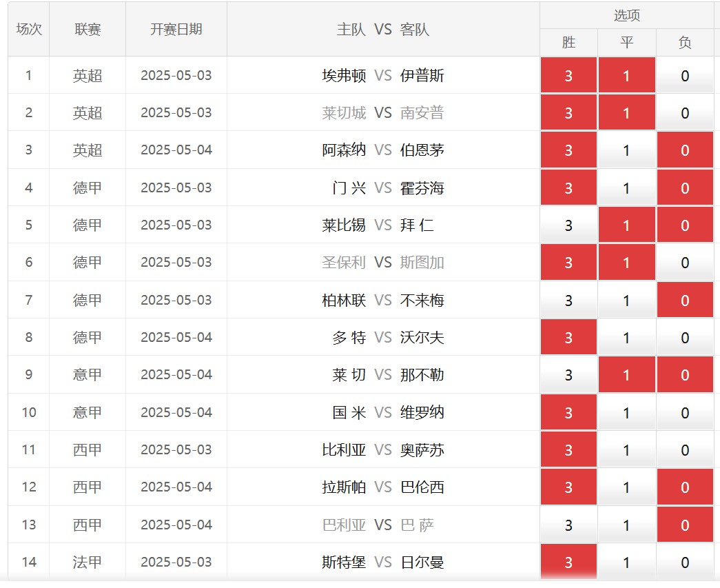The image size is (720, 588).
Task: Pick draw option 1 for 斯特堡 VS 日尔曼
Action: [x=627, y=562]
